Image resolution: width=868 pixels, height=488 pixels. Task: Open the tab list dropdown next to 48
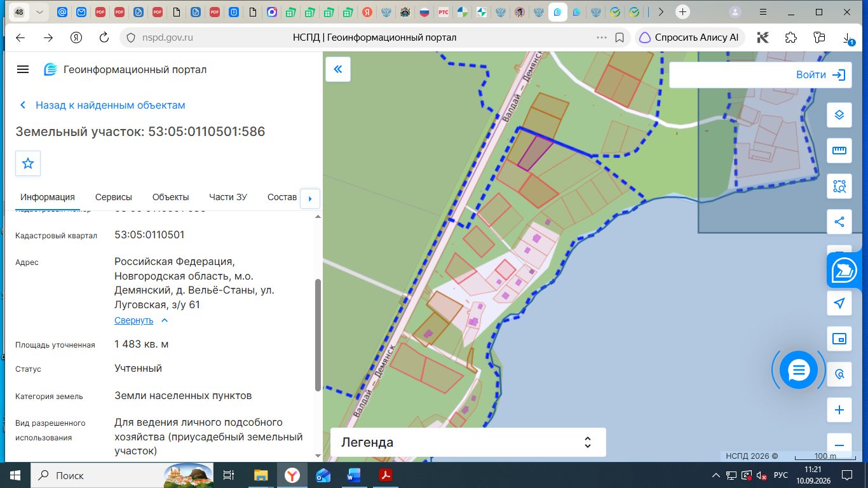40,12
